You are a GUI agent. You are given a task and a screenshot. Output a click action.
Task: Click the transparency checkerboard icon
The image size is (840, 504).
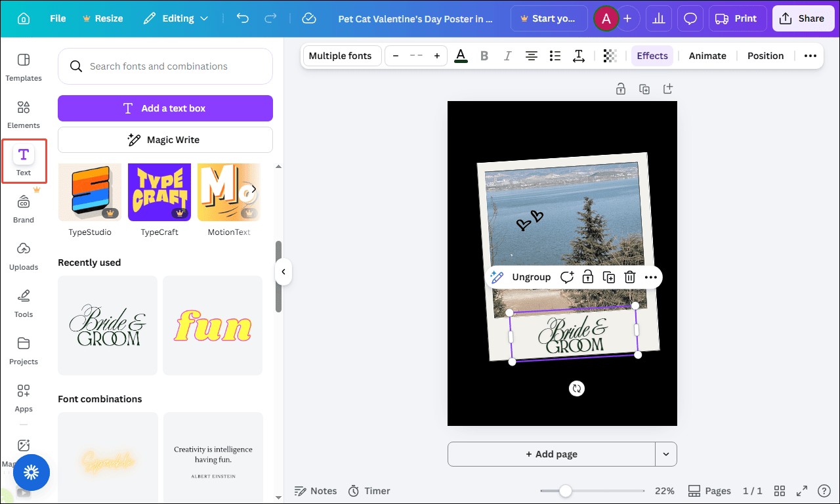tap(610, 56)
